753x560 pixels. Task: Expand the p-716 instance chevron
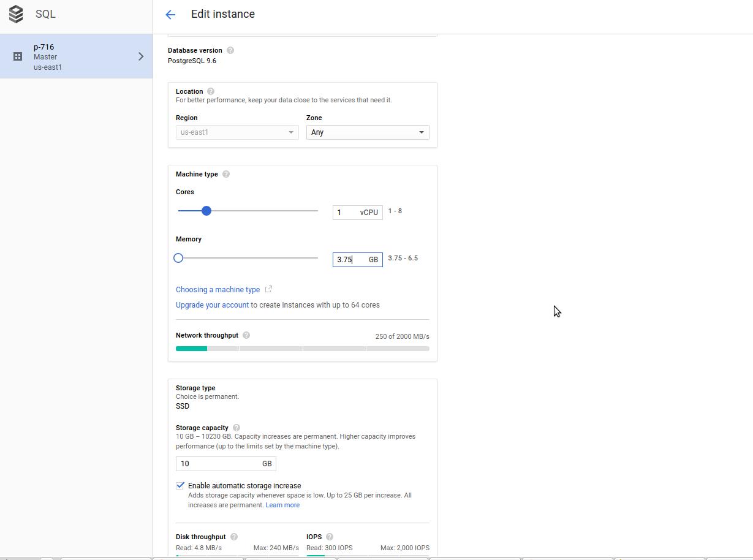pyautogui.click(x=141, y=56)
